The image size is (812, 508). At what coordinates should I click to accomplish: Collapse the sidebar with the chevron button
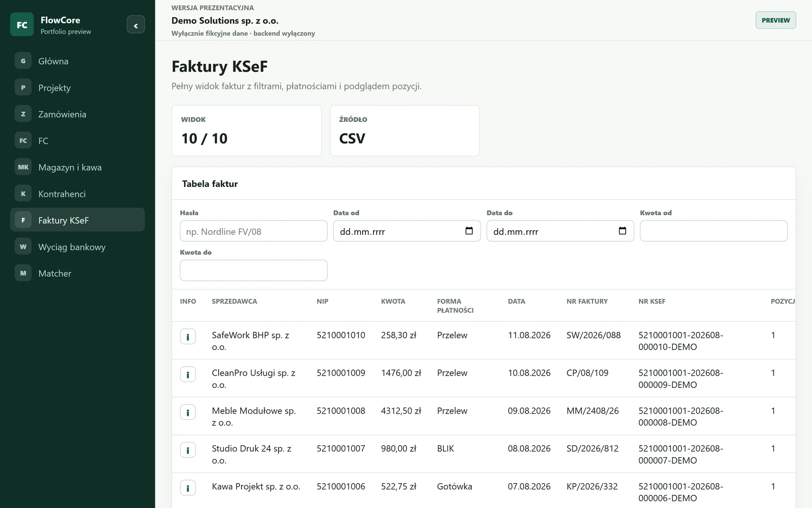(x=136, y=25)
